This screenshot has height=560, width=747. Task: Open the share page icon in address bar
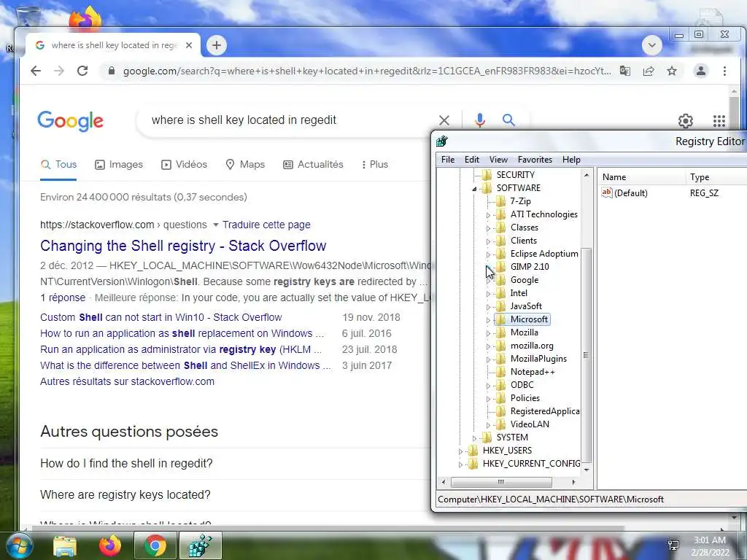pyautogui.click(x=649, y=71)
